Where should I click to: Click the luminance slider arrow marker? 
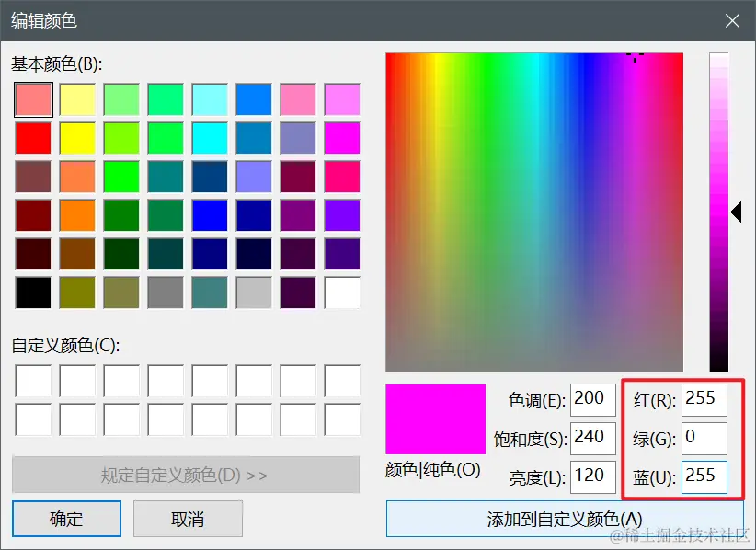click(x=737, y=212)
